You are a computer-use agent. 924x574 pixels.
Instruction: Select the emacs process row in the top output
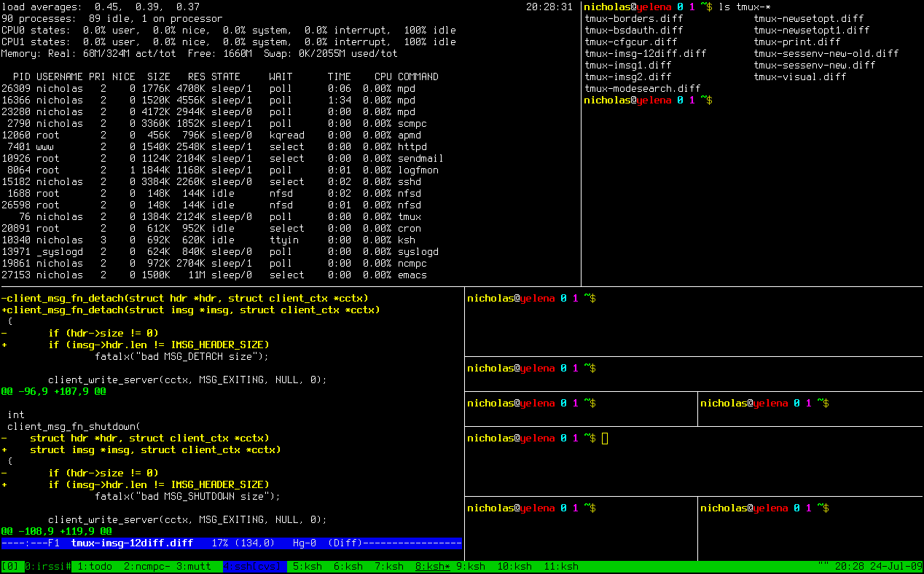pos(219,275)
